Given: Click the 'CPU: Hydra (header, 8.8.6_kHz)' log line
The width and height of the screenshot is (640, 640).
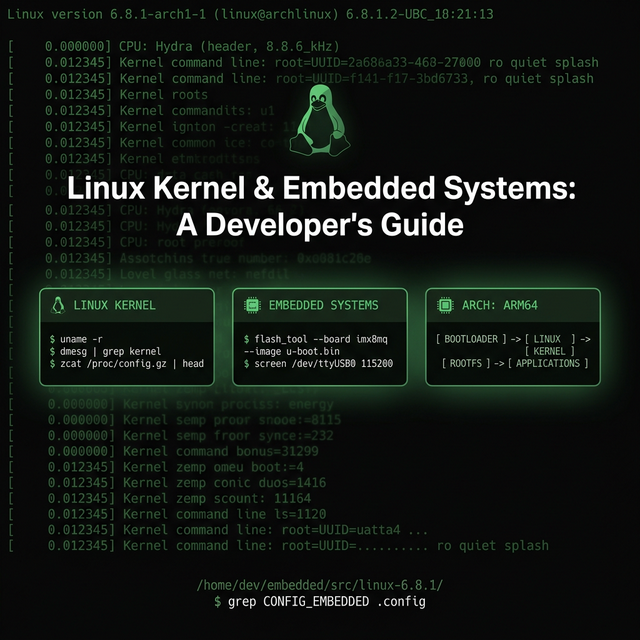Looking at the screenshot, I should (174, 47).
